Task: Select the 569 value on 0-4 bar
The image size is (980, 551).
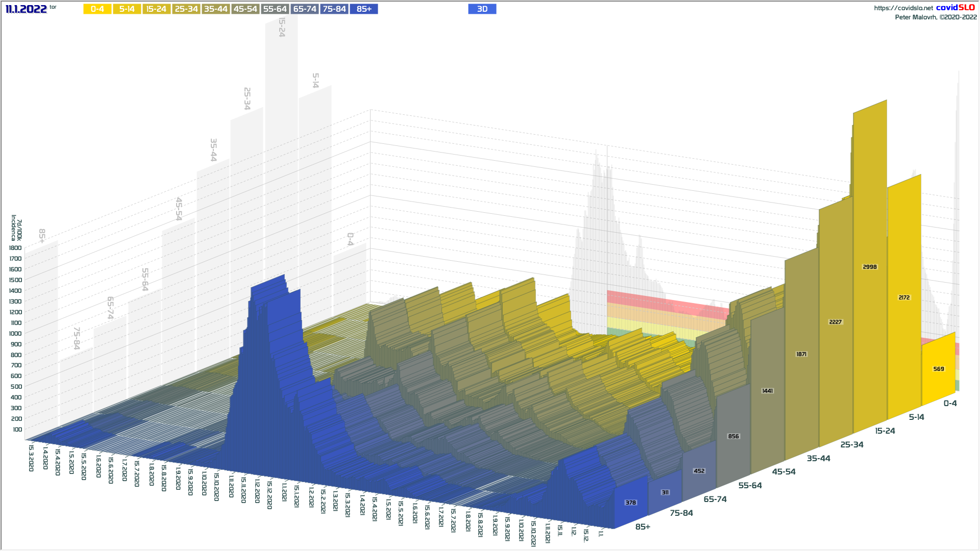Action: (938, 369)
